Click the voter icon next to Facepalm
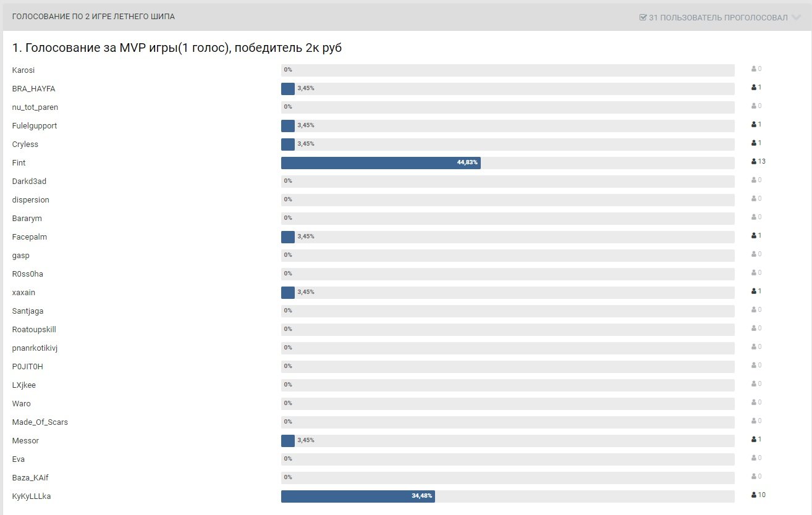This screenshot has height=515, width=812. pos(754,236)
